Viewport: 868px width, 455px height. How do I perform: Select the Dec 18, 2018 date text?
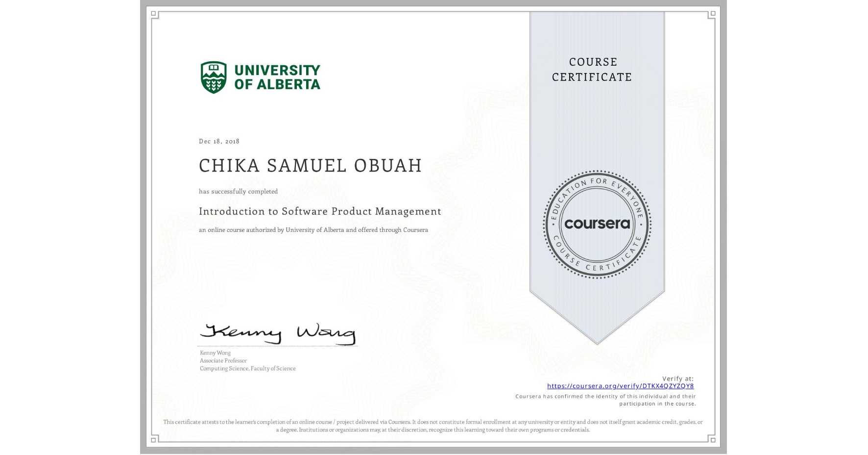(219, 141)
